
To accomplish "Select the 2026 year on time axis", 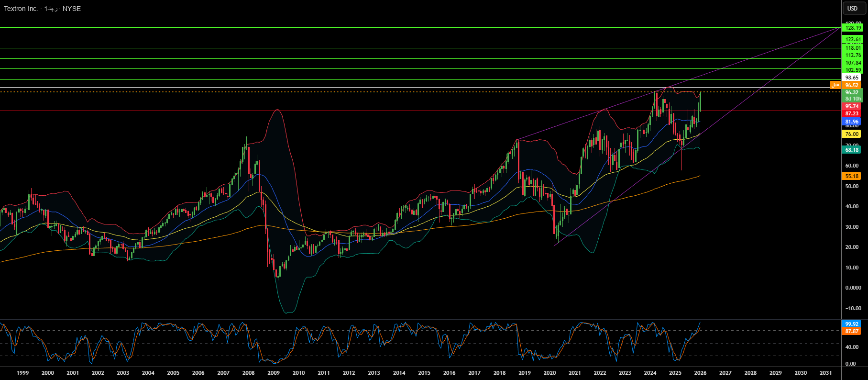I will 700,373.
